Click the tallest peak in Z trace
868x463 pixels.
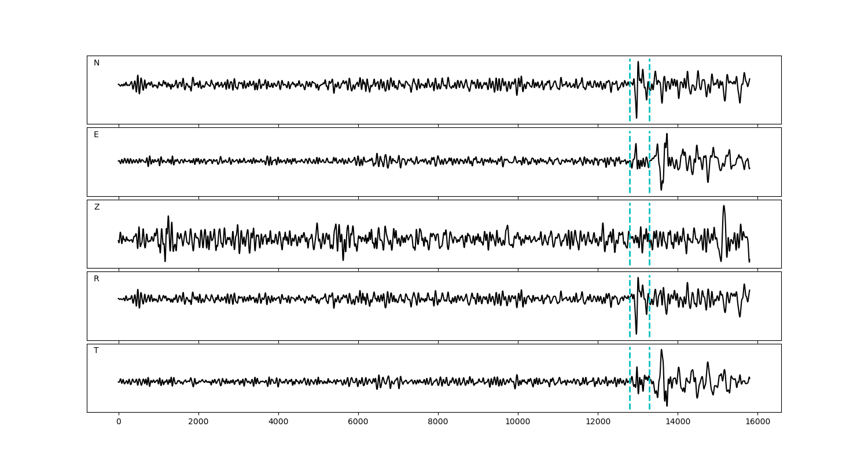[x=723, y=207]
